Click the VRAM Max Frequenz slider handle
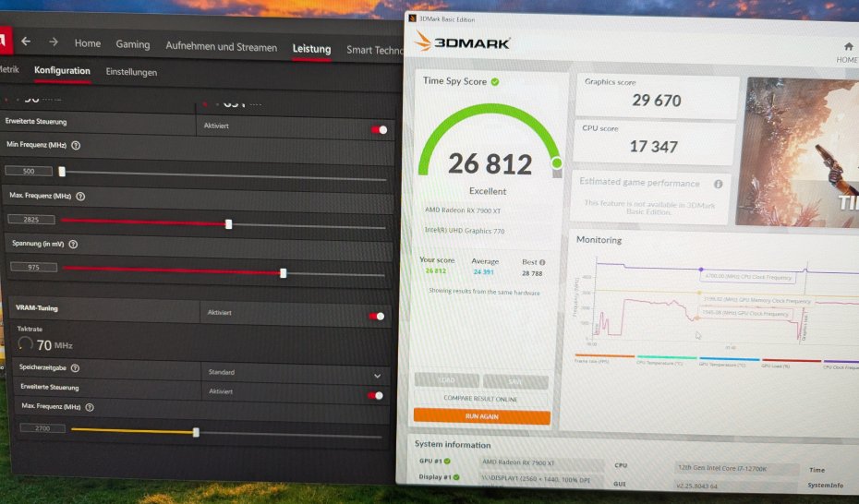859x504 pixels. point(196,432)
